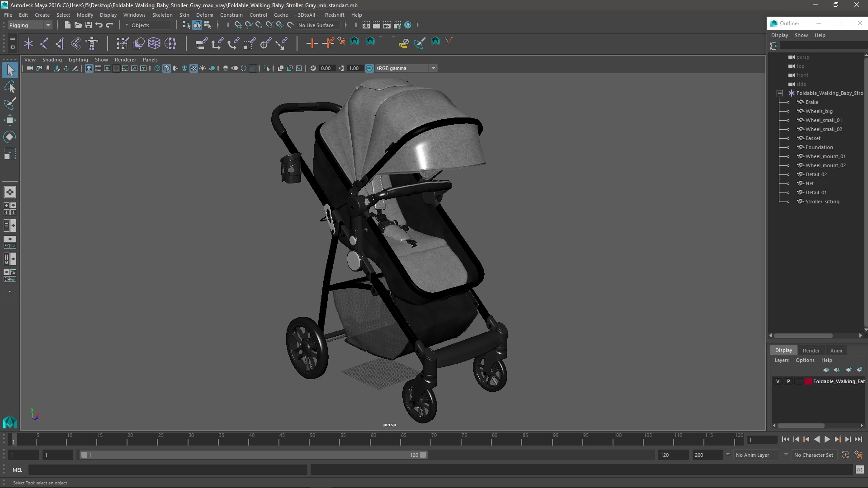Open the layer editor Options menu
This screenshot has width=868, height=488.
[x=805, y=360]
